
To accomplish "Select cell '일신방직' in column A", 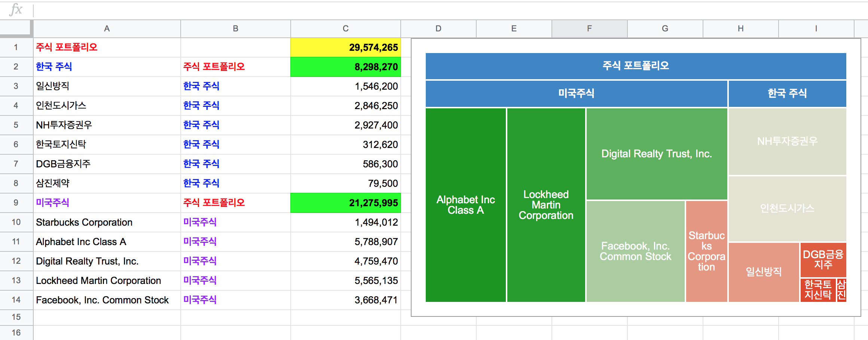I will coord(107,86).
